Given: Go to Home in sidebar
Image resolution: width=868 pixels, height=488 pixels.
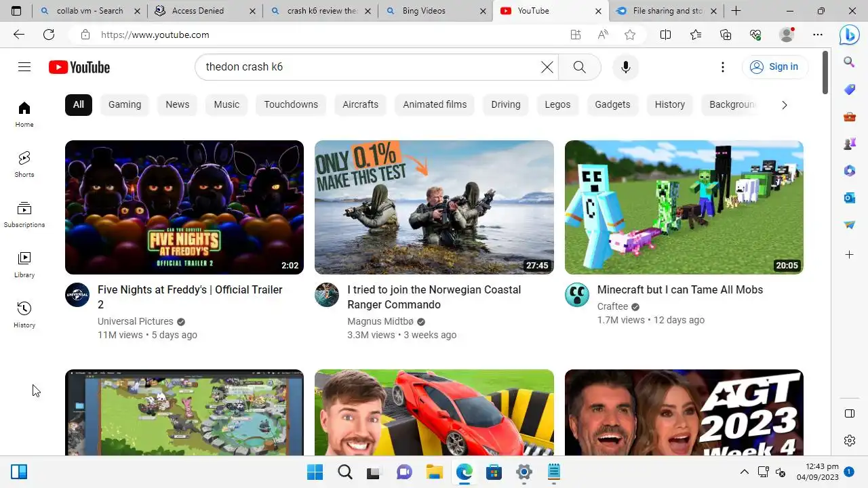Looking at the screenshot, I should (24, 115).
